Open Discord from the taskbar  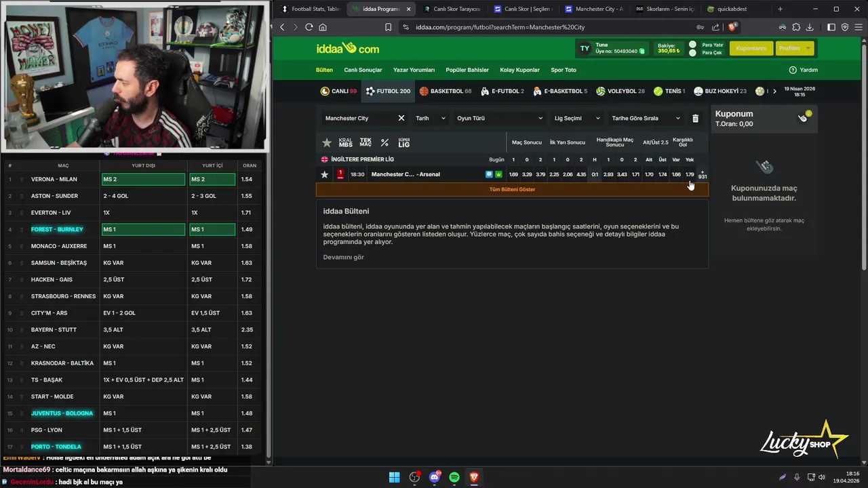[435, 477]
